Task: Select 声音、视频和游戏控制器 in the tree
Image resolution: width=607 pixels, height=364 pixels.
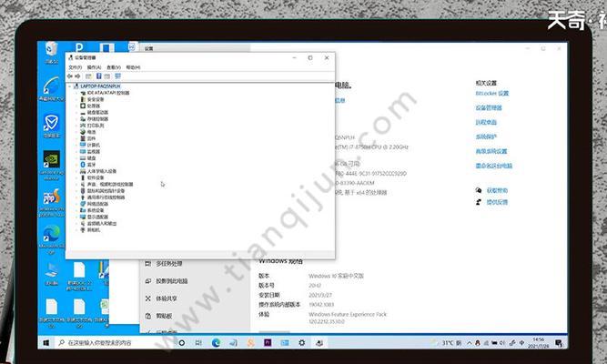Action: [110, 185]
